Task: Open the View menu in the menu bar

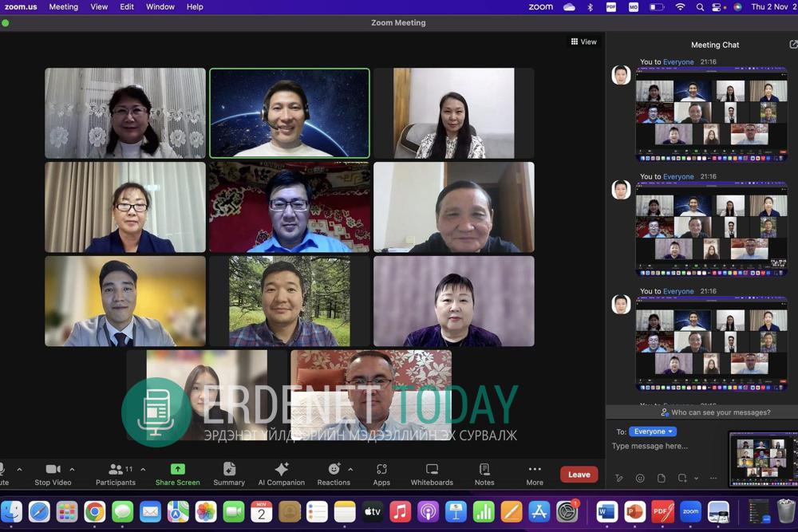Action: [x=99, y=7]
